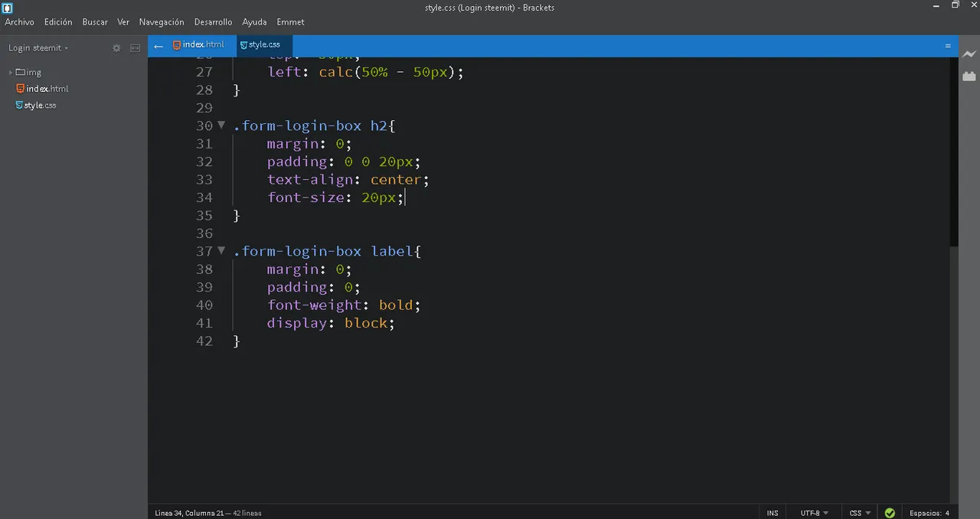Screen dimensions: 980x519
Task: Open the tab bar hamburger menu
Action: point(948,46)
